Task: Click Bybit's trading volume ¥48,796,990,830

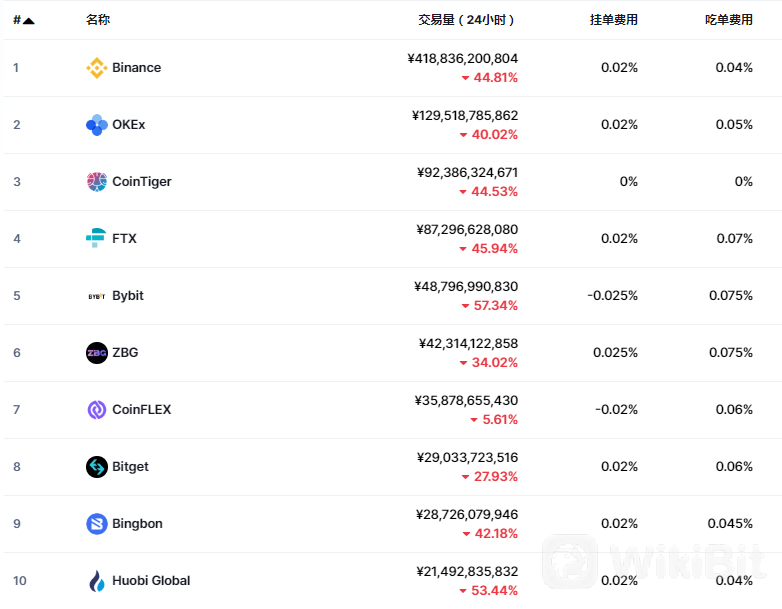Action: (x=465, y=287)
